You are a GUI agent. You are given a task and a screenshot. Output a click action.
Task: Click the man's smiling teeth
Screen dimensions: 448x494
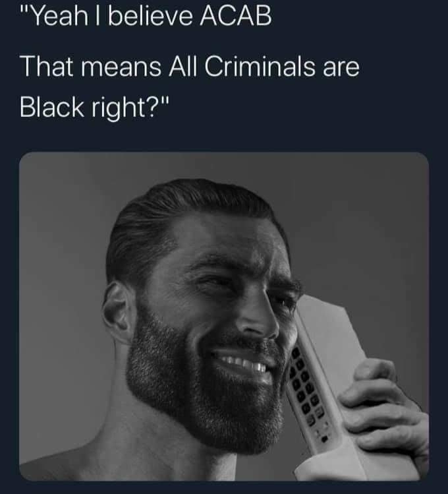pyautogui.click(x=244, y=363)
